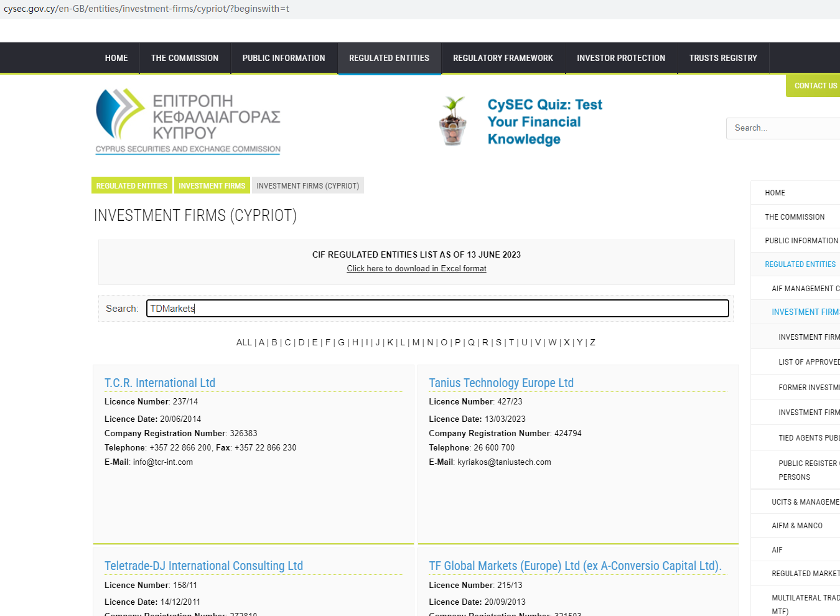
Task: Filter firms by letter W
Action: click(553, 342)
